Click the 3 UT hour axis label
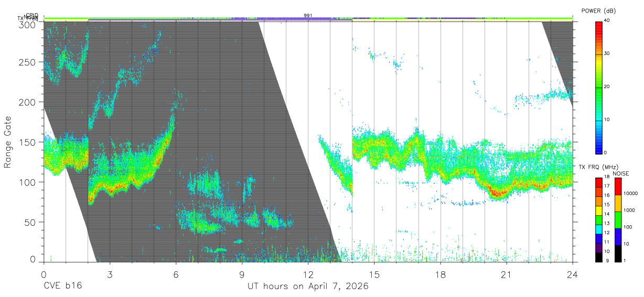Viewport: 644px width, 297px height. [x=110, y=274]
